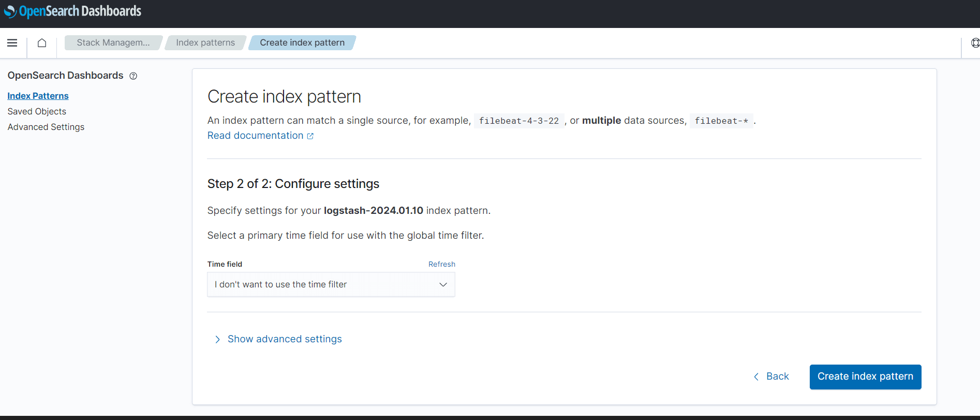Open the hamburger navigation menu

coord(12,43)
